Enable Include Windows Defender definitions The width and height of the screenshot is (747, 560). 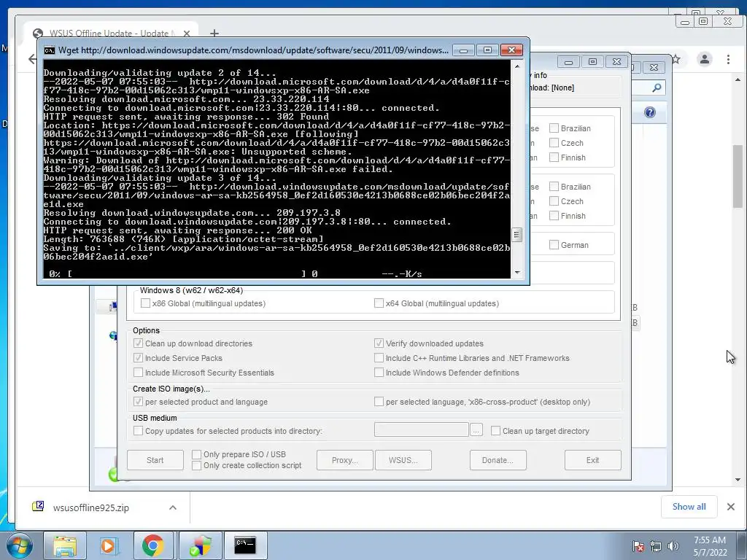[x=379, y=373]
